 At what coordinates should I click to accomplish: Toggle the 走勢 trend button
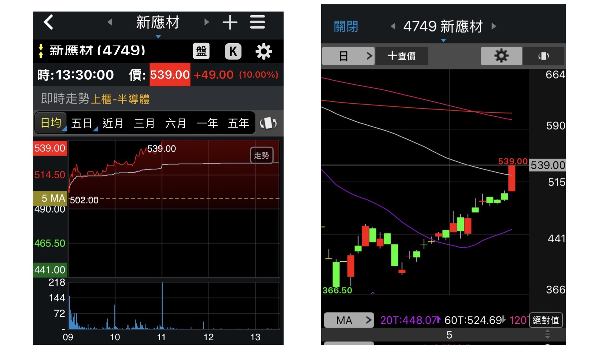coord(262,155)
